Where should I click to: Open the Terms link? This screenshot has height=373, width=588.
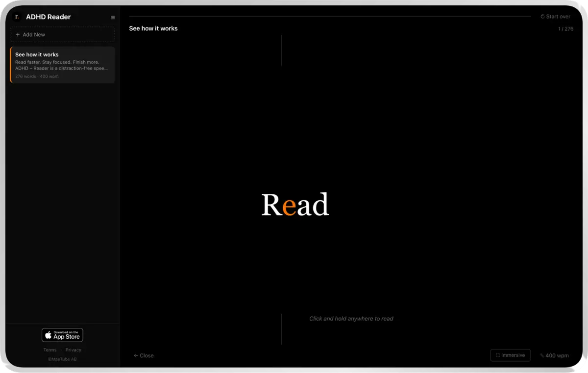tap(50, 350)
